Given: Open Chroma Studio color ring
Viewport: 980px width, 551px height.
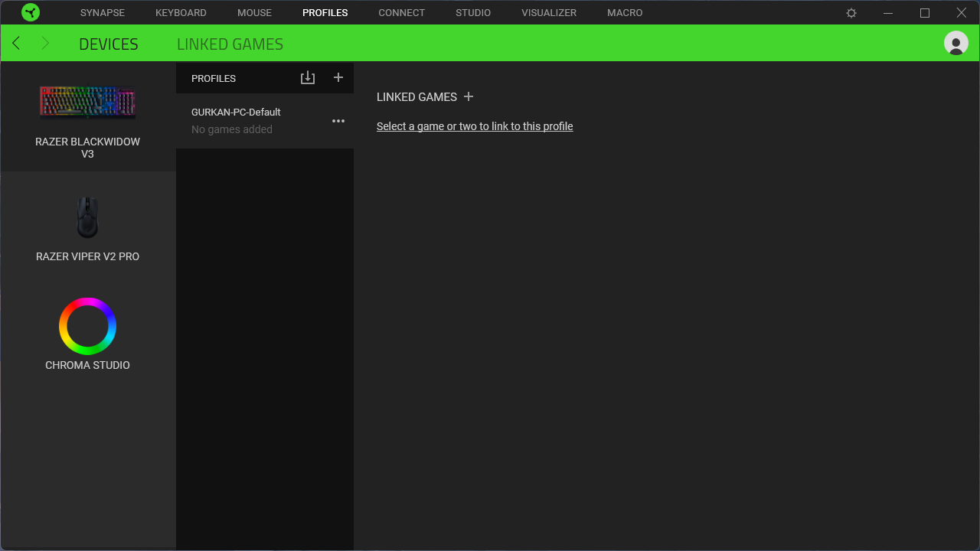Looking at the screenshot, I should (x=87, y=326).
